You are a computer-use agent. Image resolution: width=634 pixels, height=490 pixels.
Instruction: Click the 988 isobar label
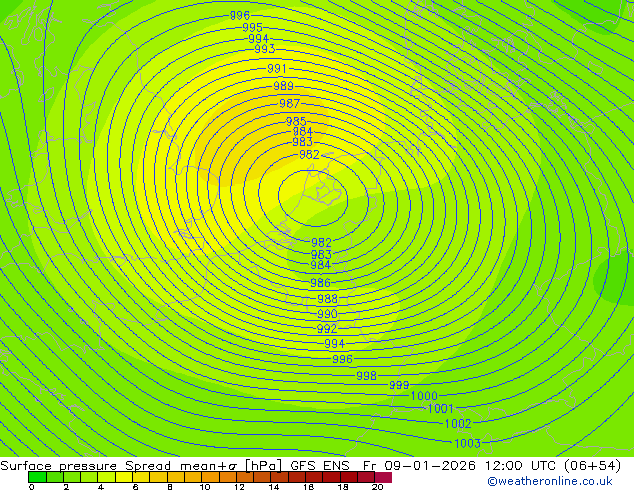click(328, 299)
